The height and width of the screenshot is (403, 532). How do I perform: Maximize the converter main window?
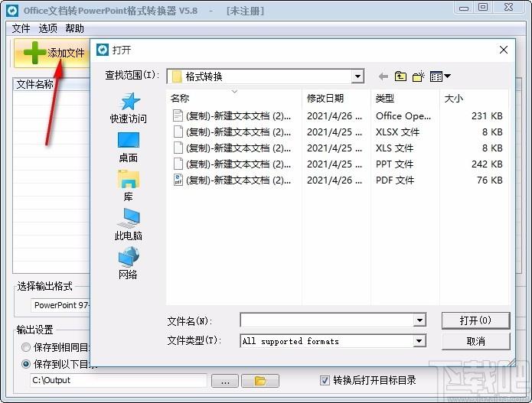point(483,7)
